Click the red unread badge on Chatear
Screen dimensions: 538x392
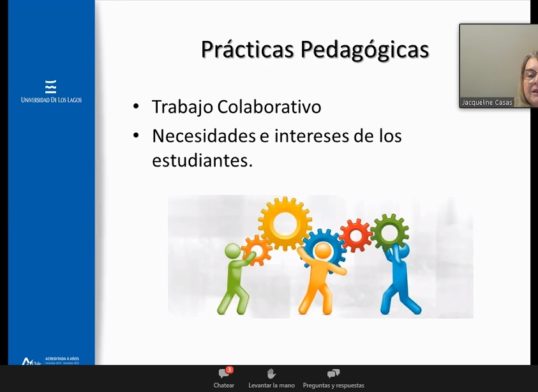coord(230,370)
